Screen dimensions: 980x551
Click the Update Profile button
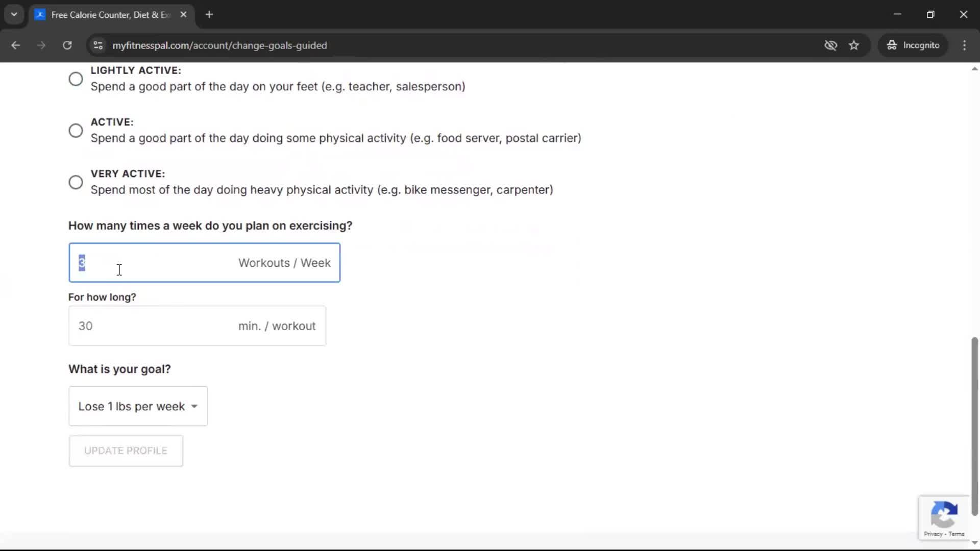[x=126, y=450]
